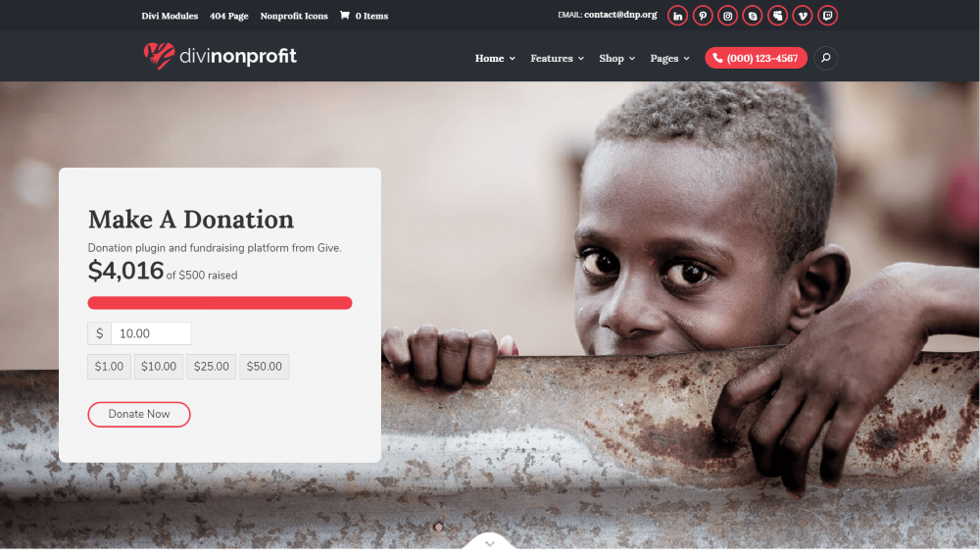Open the Twitch social icon
The height and width of the screenshot is (557, 980).
coord(827,16)
